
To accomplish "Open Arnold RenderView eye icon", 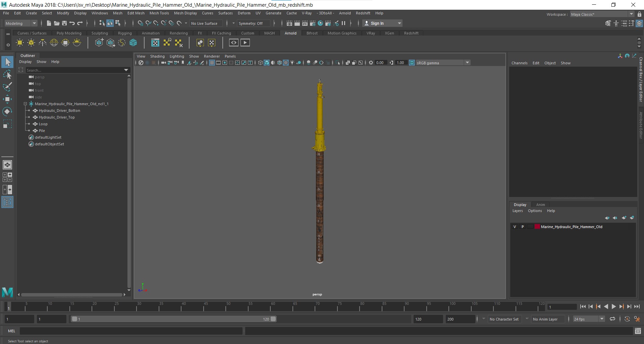I will tap(234, 43).
